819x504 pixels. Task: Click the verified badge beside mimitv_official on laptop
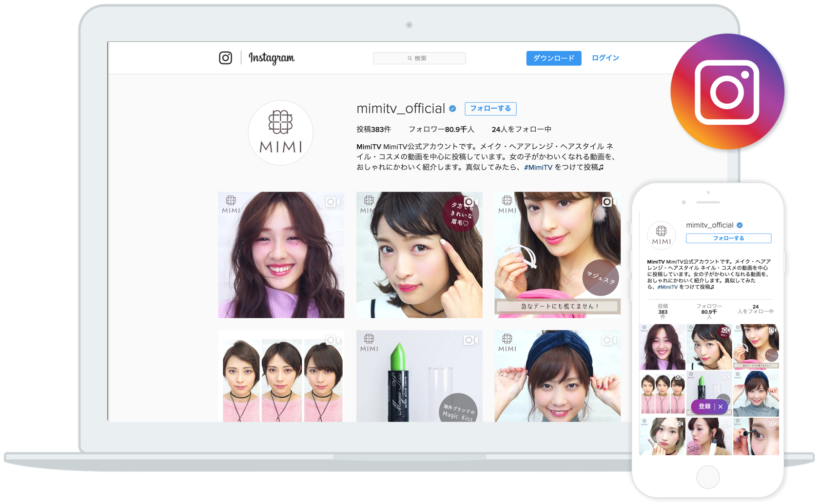pyautogui.click(x=453, y=109)
